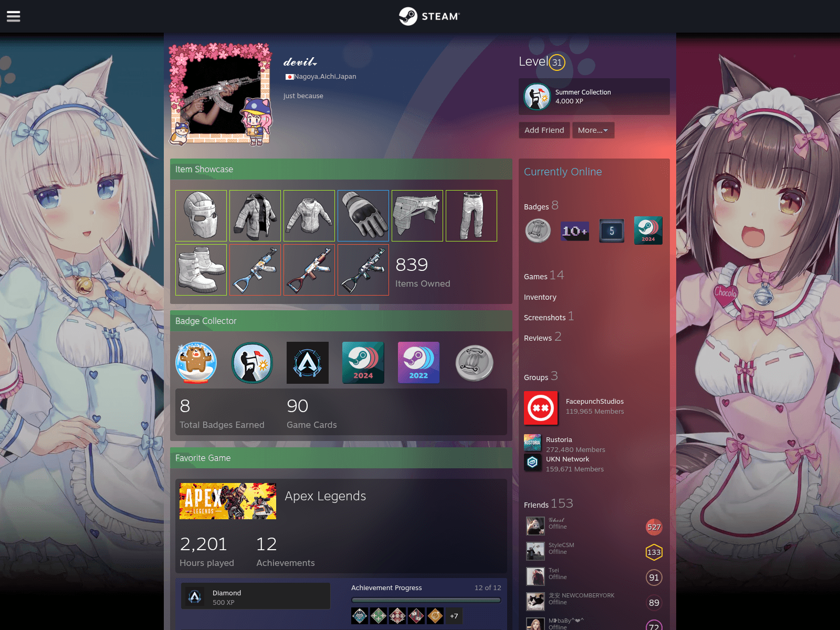Open the profile avatar image

(x=221, y=95)
